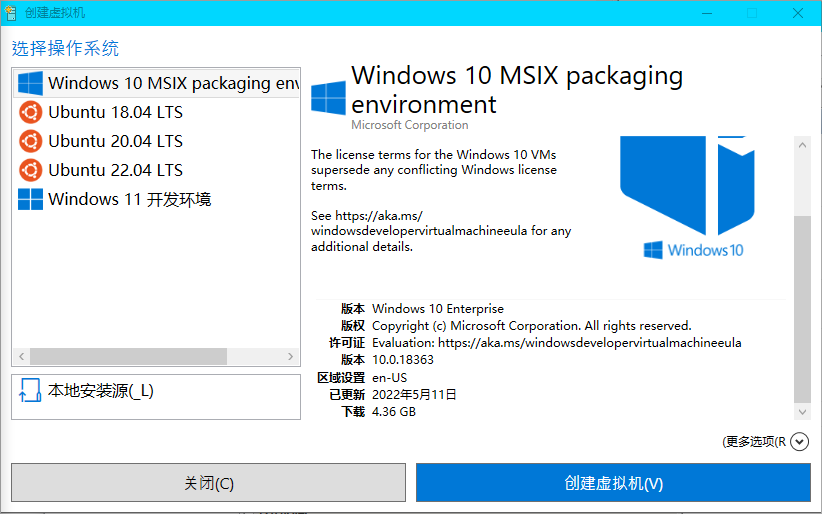Click the Windows 10 box artwork thumbnail
The height and width of the screenshot is (514, 822).
(687, 198)
